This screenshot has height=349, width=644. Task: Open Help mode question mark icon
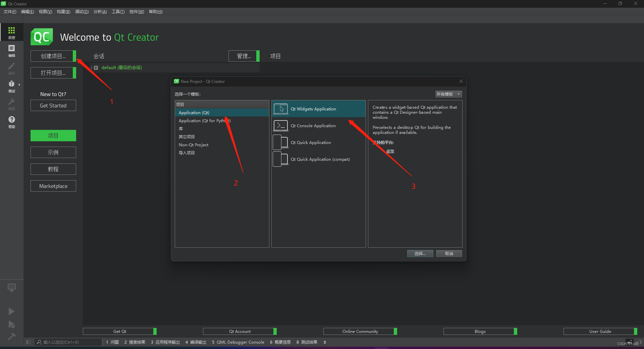(11, 122)
